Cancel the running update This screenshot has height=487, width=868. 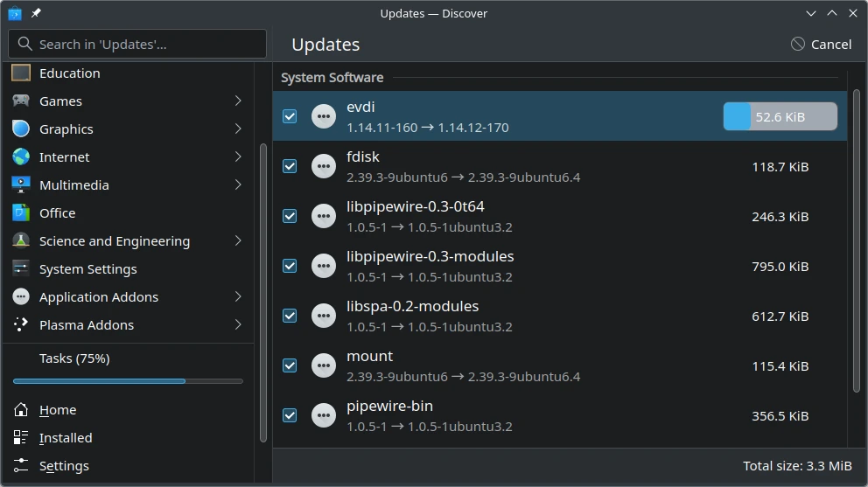coord(821,45)
